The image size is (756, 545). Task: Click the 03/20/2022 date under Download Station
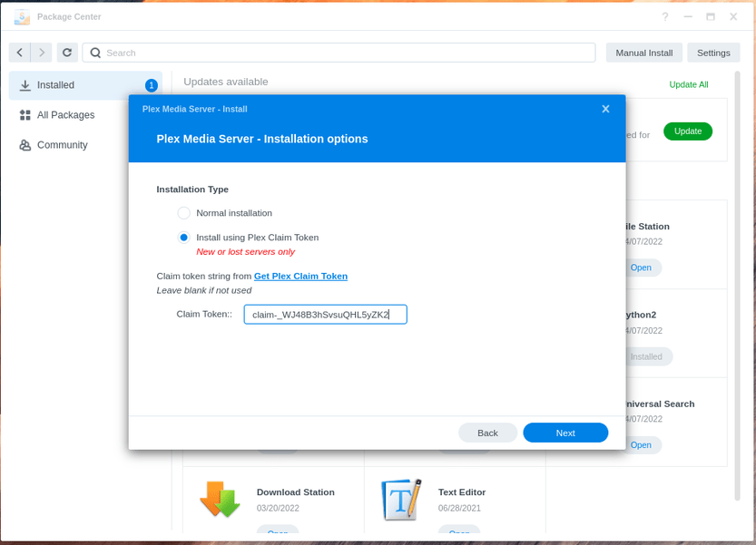[x=278, y=508]
